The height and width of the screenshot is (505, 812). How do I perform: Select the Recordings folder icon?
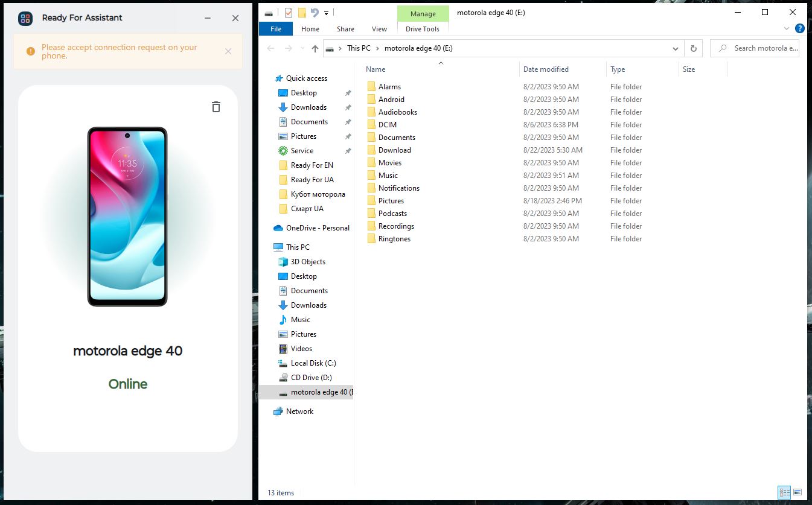371,226
